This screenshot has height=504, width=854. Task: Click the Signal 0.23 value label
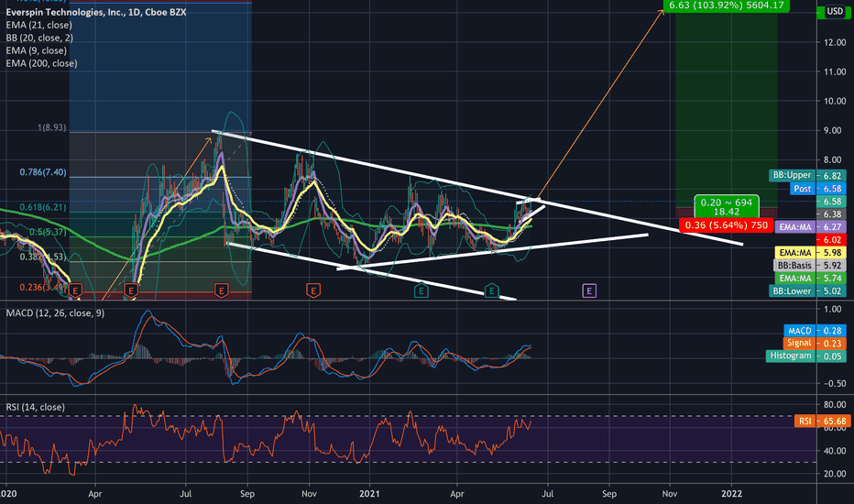pos(815,344)
